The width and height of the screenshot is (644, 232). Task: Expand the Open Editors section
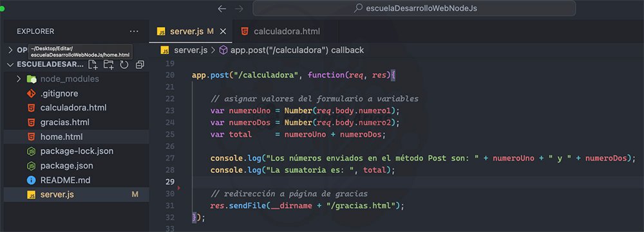(x=10, y=50)
